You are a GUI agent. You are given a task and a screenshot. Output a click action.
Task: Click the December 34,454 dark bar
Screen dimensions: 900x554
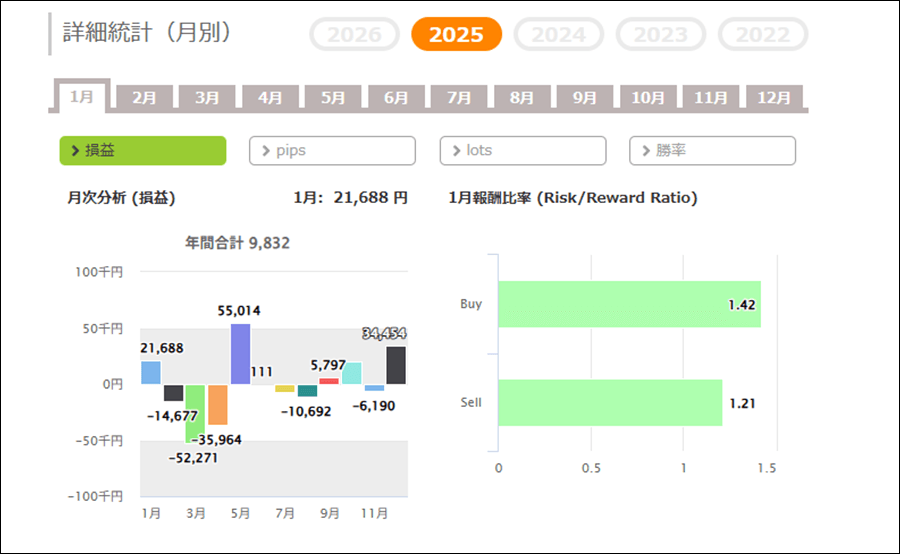pos(396,365)
